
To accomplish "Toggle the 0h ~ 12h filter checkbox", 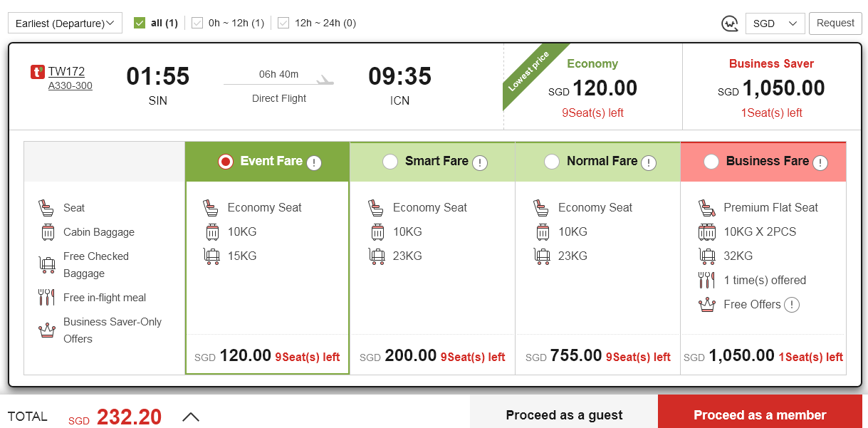I will click(197, 23).
